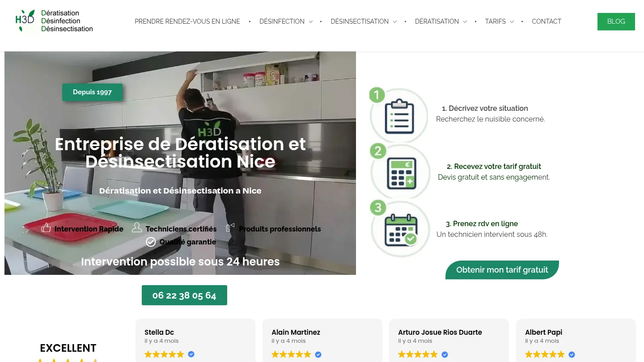The image size is (644, 362).
Task: Click the green BLOG button
Action: (x=616, y=21)
